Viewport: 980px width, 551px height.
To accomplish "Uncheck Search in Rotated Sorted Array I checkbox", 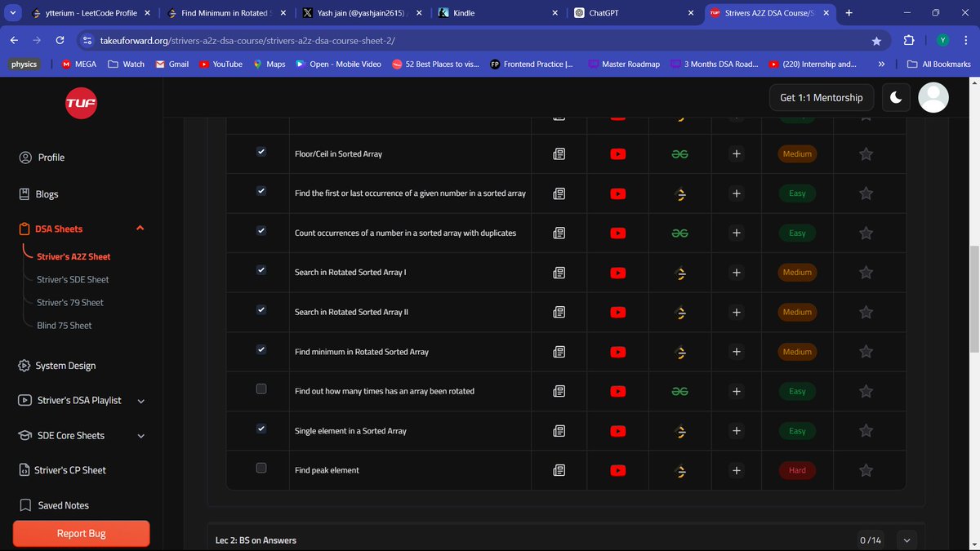I will (261, 270).
